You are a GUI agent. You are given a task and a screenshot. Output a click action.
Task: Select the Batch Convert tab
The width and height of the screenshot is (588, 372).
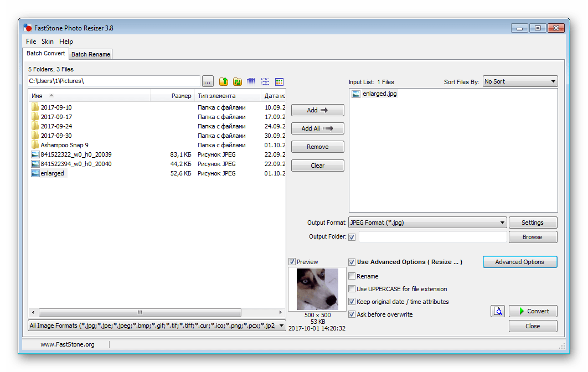click(46, 53)
